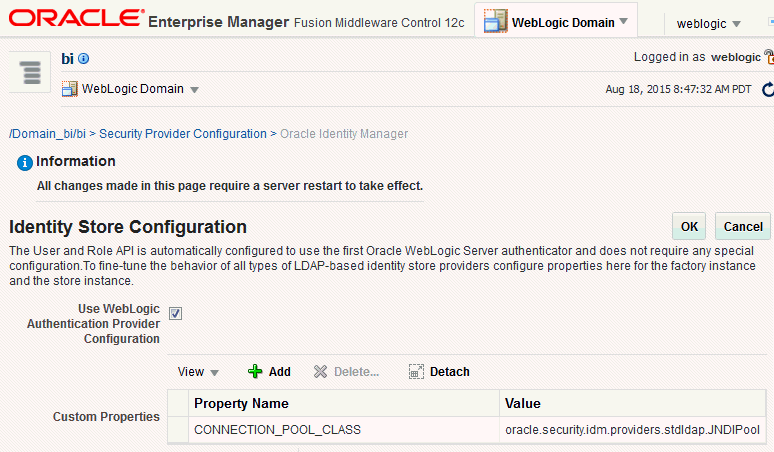
Task: Open the View menu in table toolbar
Action: 198,371
